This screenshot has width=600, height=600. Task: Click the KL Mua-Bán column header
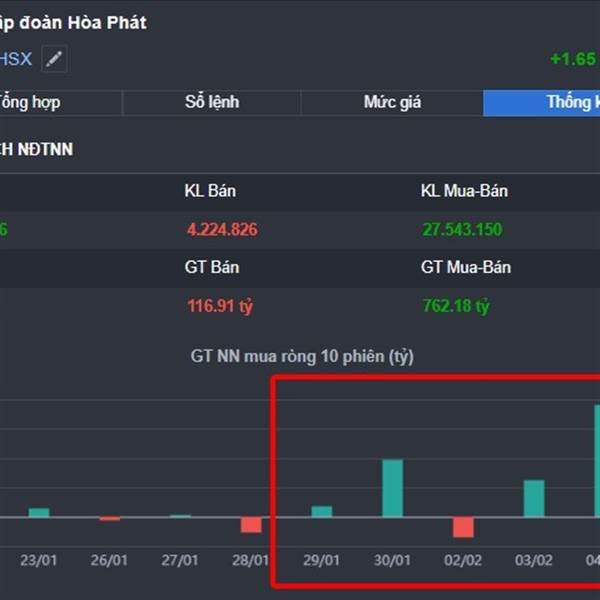pos(464,191)
